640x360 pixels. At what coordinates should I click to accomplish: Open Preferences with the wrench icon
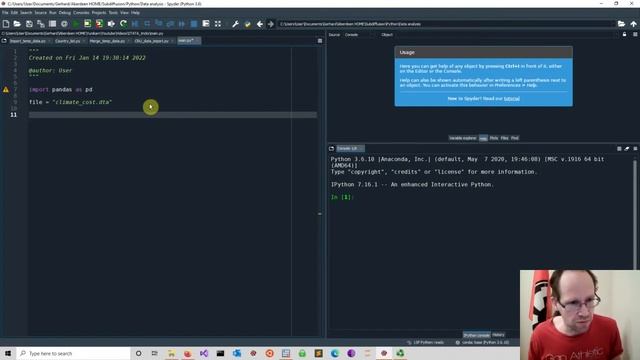236,24
